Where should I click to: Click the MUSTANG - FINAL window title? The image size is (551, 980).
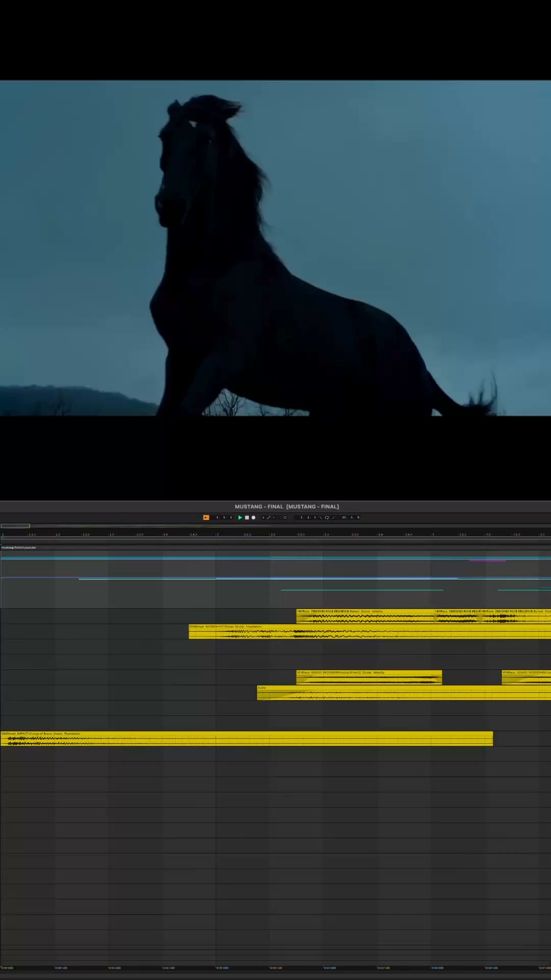(287, 507)
